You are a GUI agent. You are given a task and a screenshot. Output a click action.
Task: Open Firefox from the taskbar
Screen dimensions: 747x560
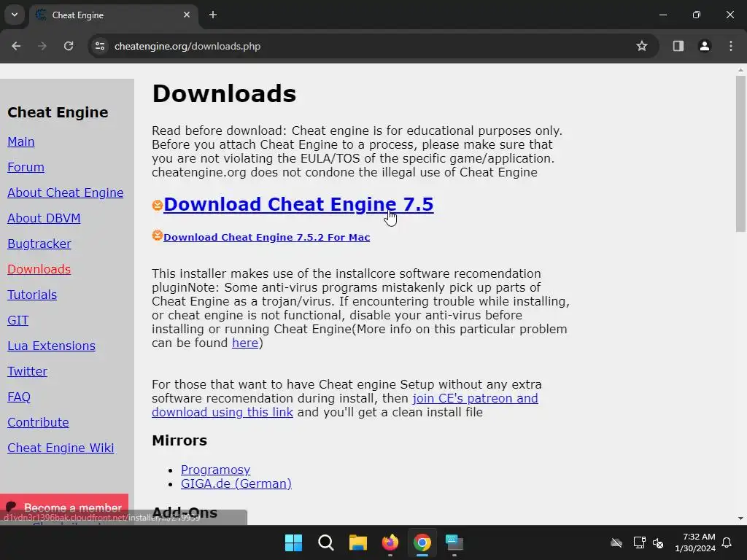[x=390, y=542]
